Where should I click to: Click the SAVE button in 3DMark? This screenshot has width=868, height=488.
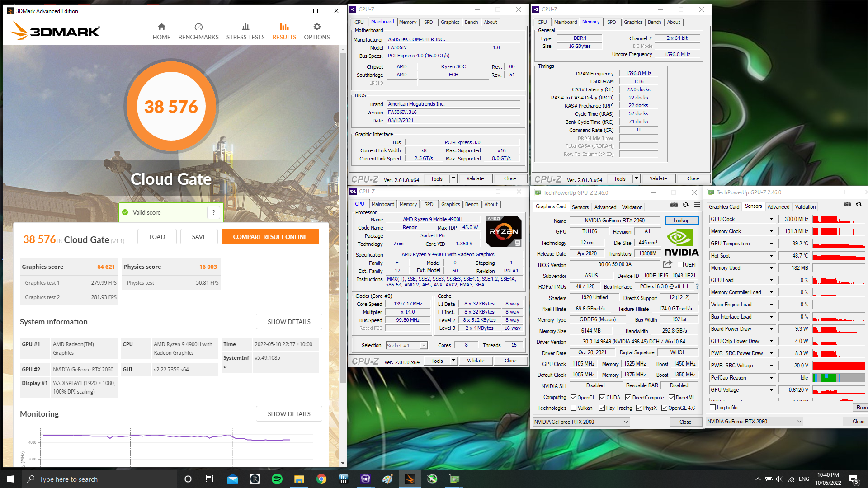pyautogui.click(x=199, y=237)
